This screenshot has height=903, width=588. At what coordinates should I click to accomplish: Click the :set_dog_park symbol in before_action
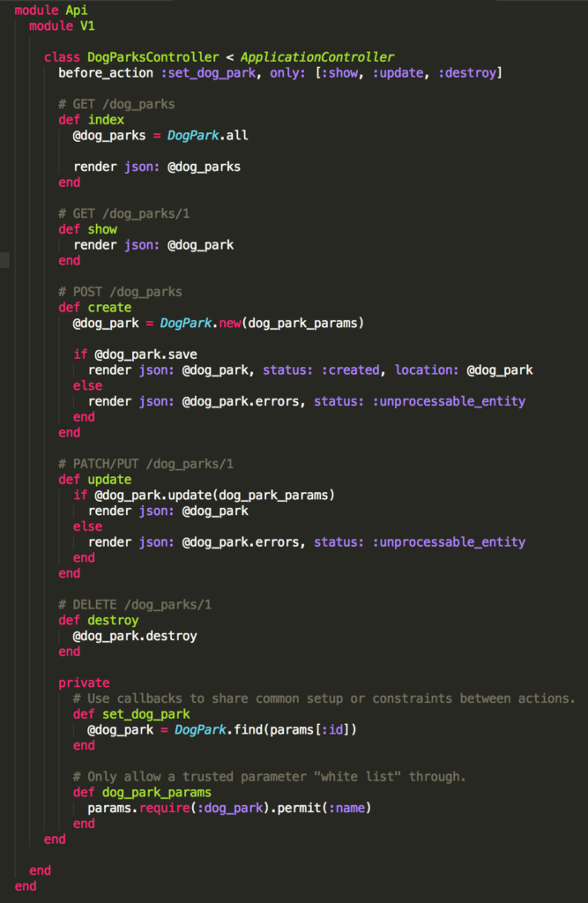point(208,73)
